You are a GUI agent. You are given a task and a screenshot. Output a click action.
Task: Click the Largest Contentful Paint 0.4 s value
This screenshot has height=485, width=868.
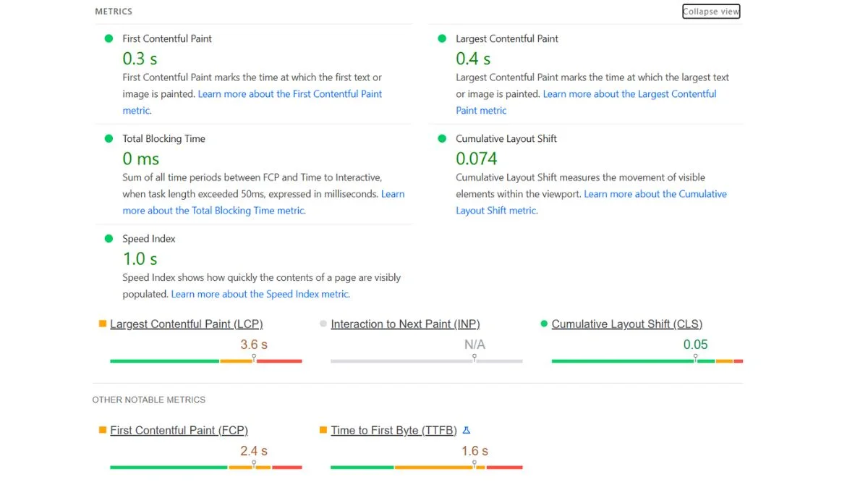[473, 59]
